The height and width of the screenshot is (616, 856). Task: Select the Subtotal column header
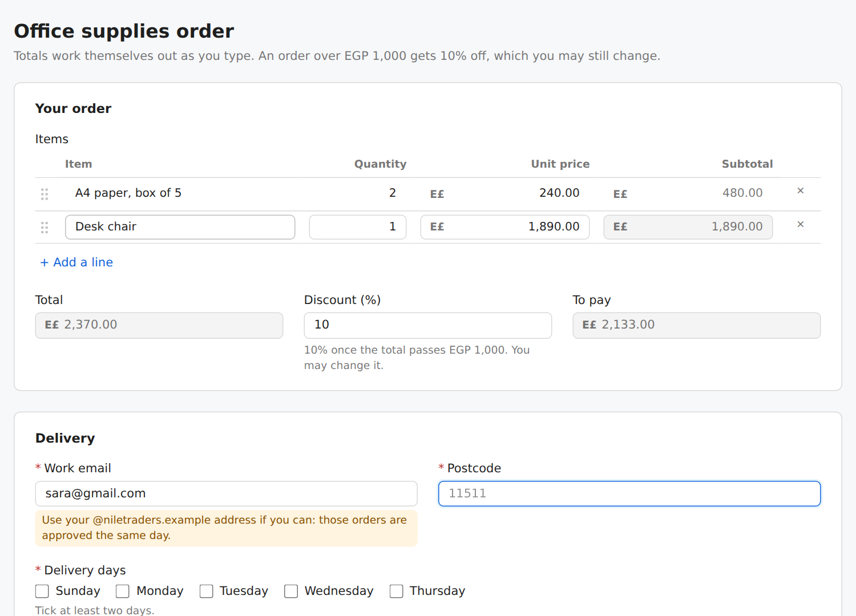click(747, 164)
